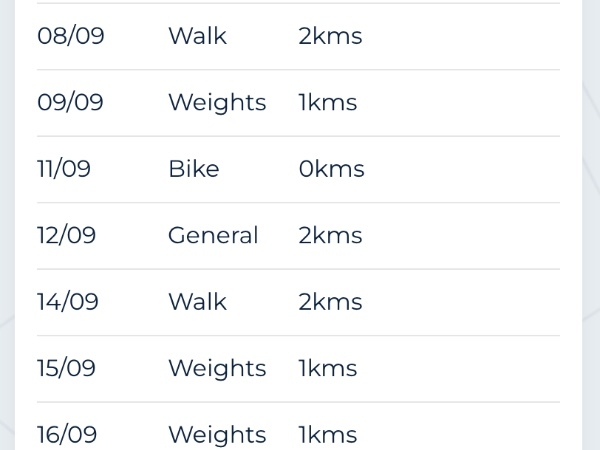Click the Weights activity on 16/09
The image size is (600, 450).
[217, 435]
